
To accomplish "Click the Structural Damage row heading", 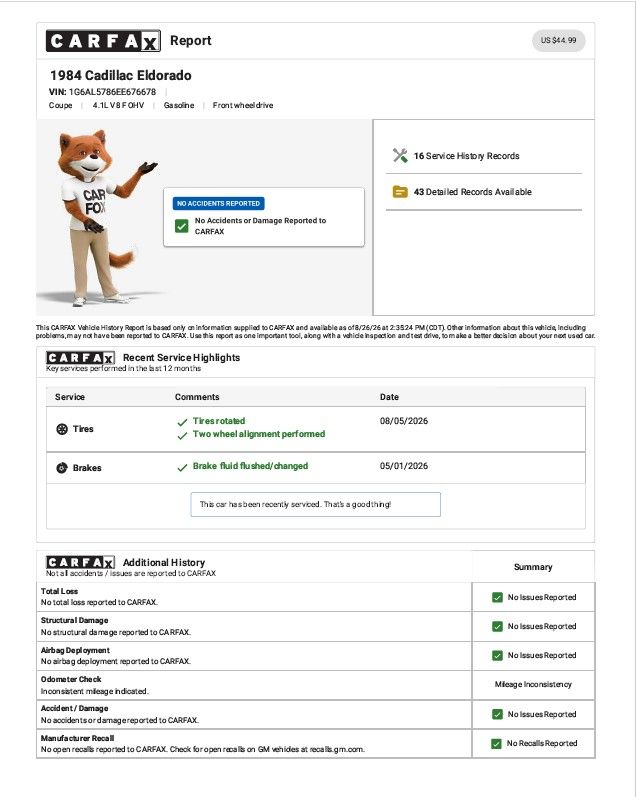I will [74, 621].
